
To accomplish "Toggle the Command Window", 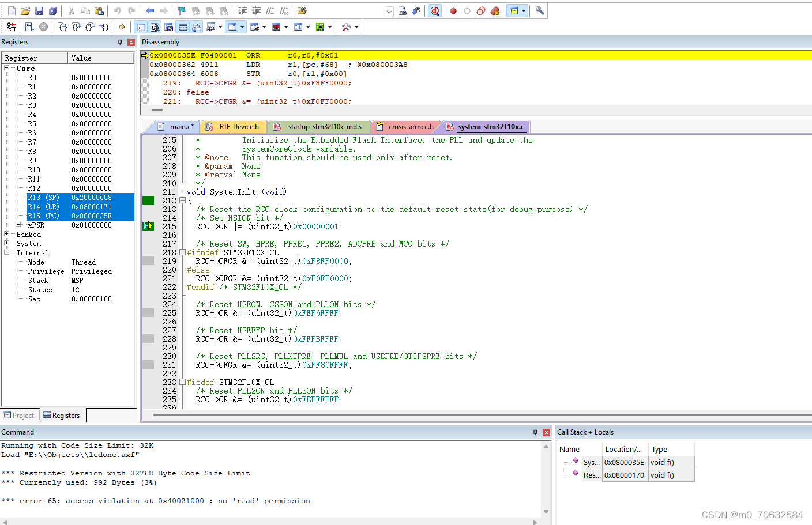I will pos(141,27).
